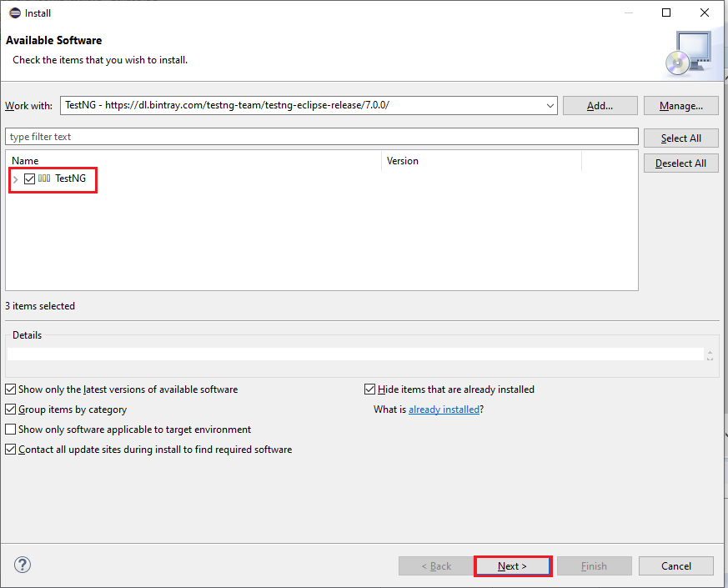Toggle Group items by category checkbox
The image size is (728, 588).
tap(11, 410)
